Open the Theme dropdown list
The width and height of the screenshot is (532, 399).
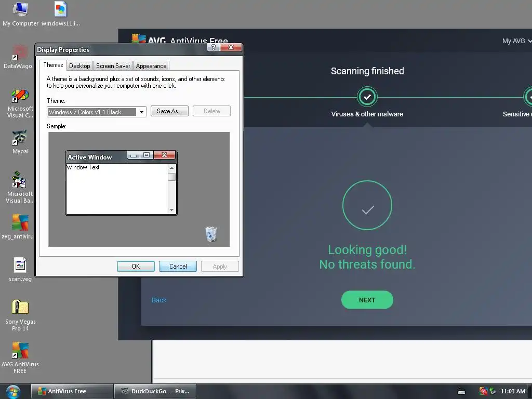click(x=141, y=112)
